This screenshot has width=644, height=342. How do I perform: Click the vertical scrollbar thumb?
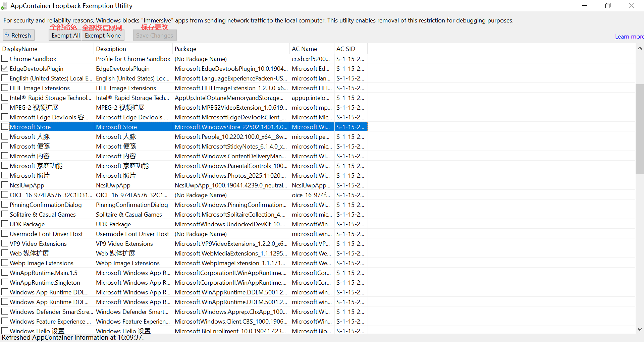[x=640, y=129]
